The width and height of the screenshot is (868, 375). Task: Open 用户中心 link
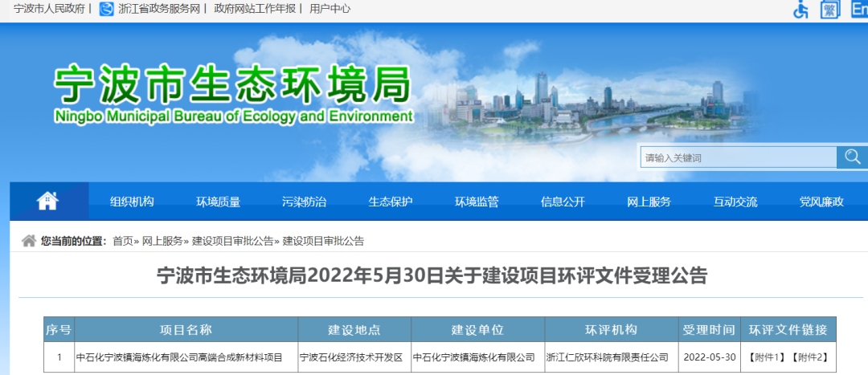pyautogui.click(x=330, y=10)
